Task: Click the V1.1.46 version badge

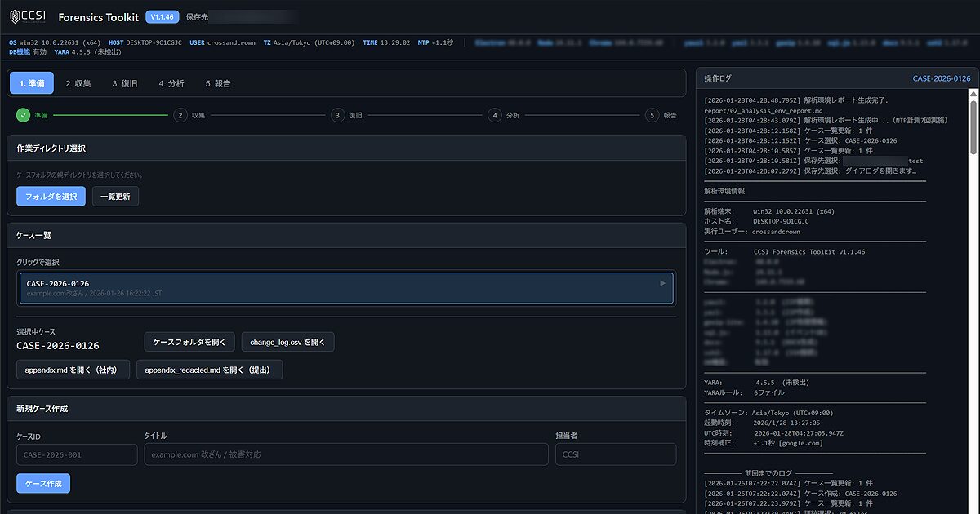Action: click(x=161, y=16)
